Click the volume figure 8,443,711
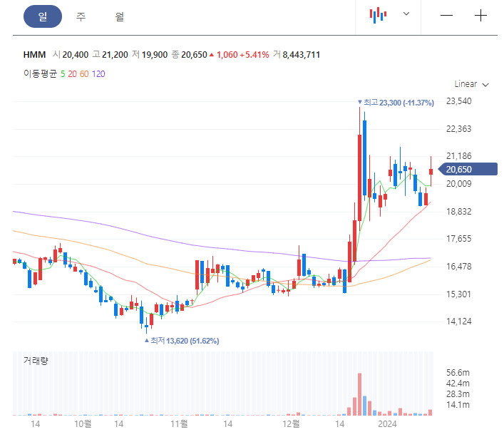This screenshot has height=437, width=504. pos(301,55)
